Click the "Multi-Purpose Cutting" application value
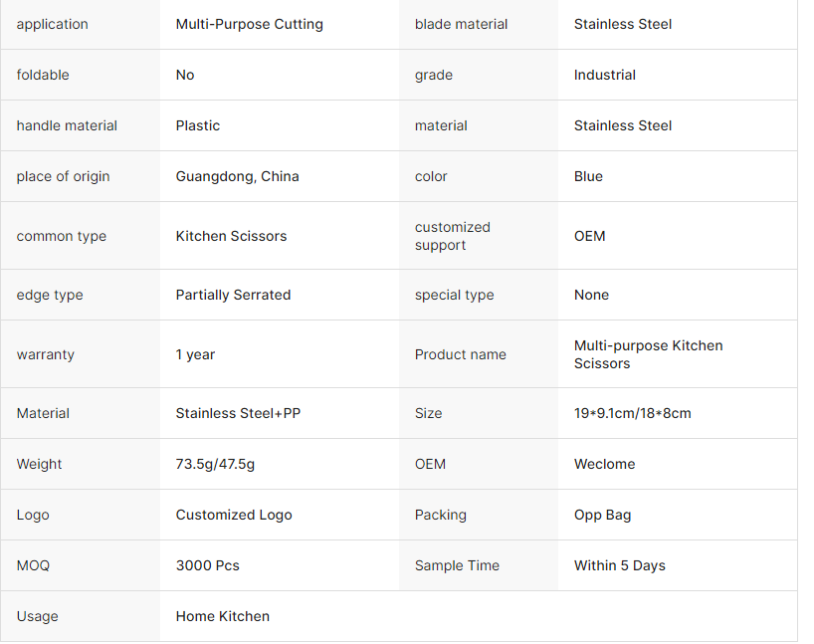814x644 pixels. click(249, 24)
